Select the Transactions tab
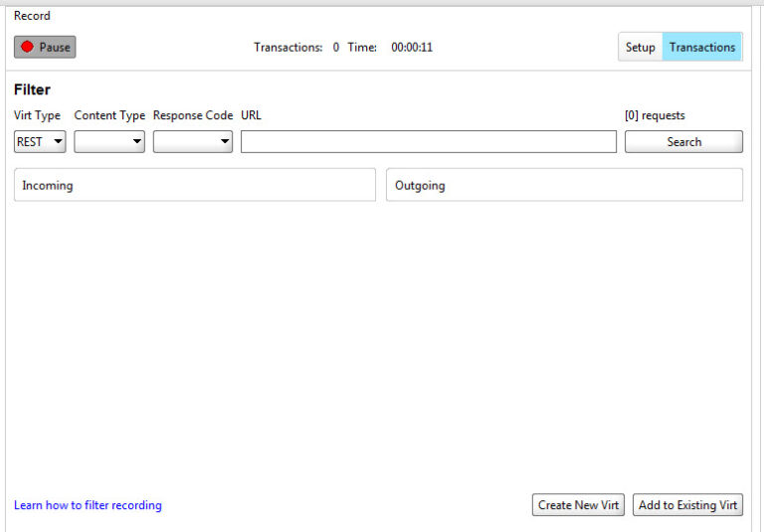Image resolution: width=764 pixels, height=532 pixels. 701,47
